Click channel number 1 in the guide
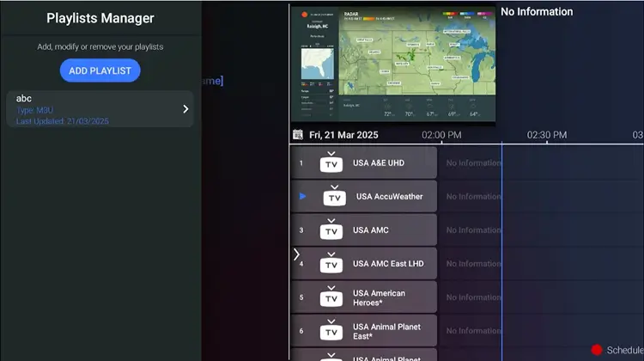The image size is (644, 361). coord(301,163)
